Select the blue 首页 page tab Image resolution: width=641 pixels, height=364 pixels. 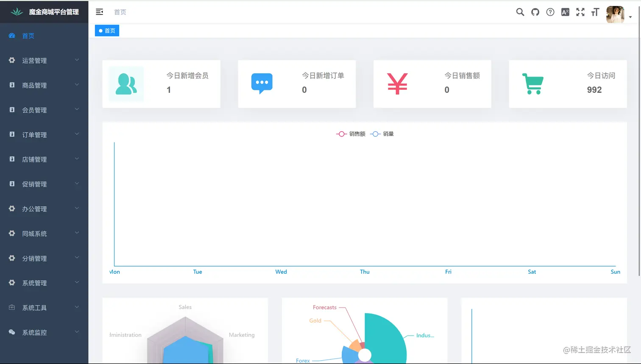(x=107, y=31)
